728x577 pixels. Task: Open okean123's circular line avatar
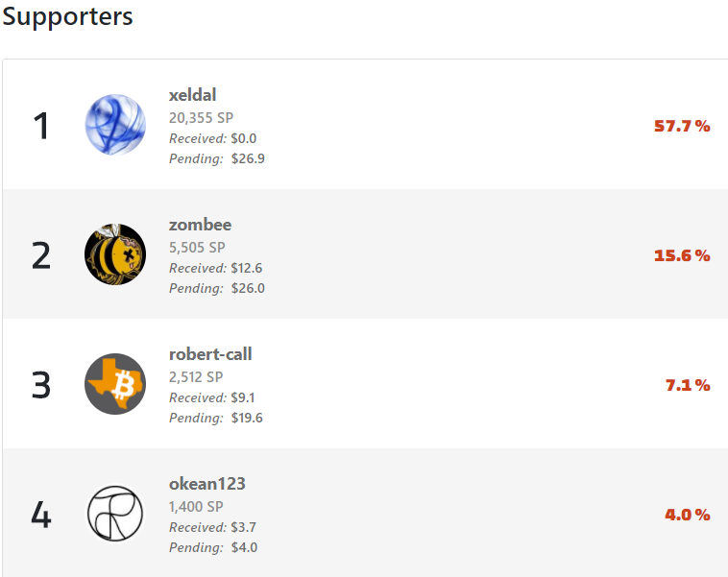(x=115, y=514)
